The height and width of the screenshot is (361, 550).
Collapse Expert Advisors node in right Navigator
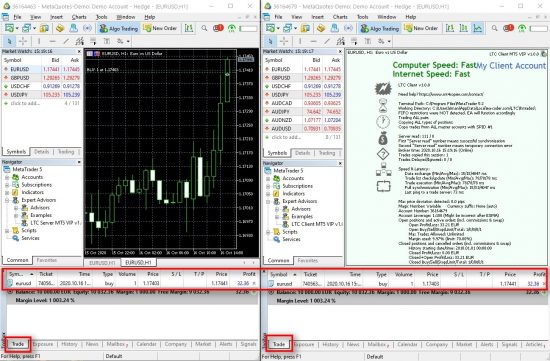tap(268, 201)
